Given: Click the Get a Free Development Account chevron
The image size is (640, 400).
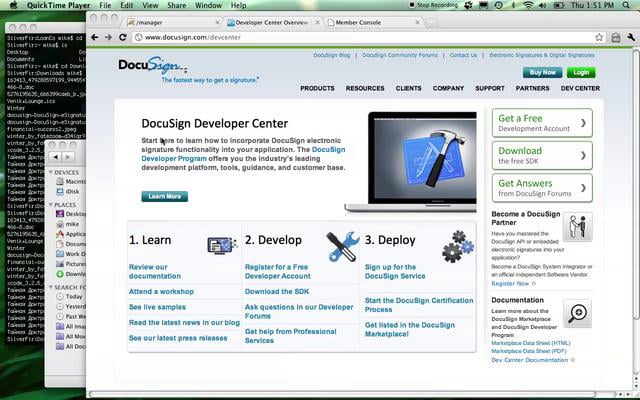Looking at the screenshot, I should pos(583,123).
